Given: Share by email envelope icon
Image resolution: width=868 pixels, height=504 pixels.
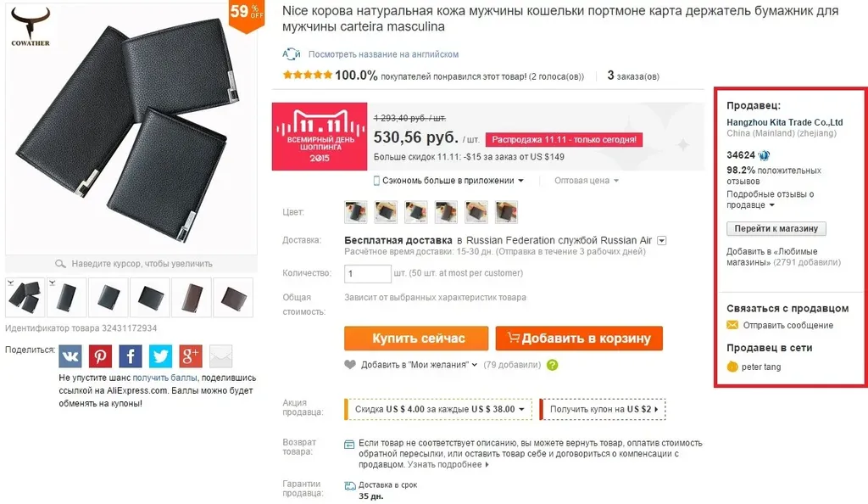Looking at the screenshot, I should point(220,356).
